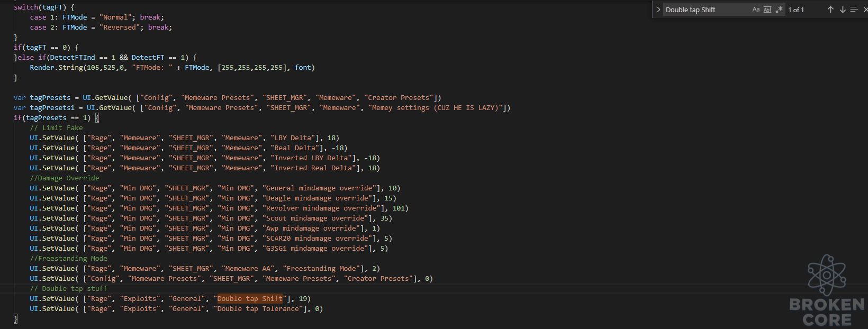Screen dimensions: 868x329
Task: Toggle Use Regular Expression in find widget
Action: (x=779, y=10)
